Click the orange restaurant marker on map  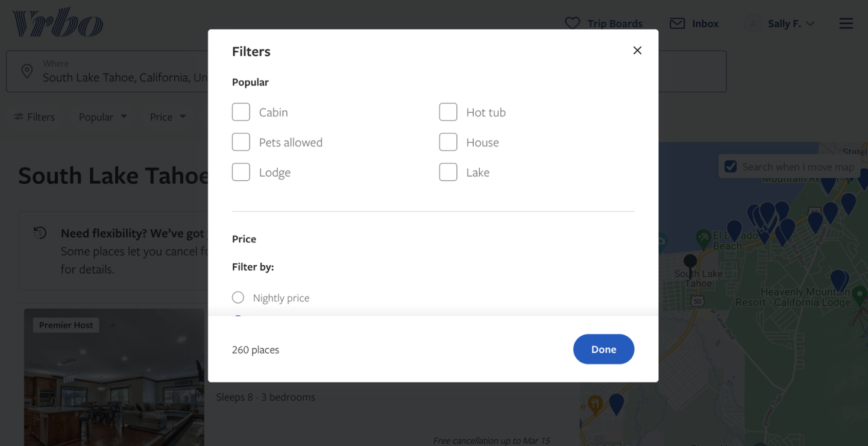click(595, 404)
